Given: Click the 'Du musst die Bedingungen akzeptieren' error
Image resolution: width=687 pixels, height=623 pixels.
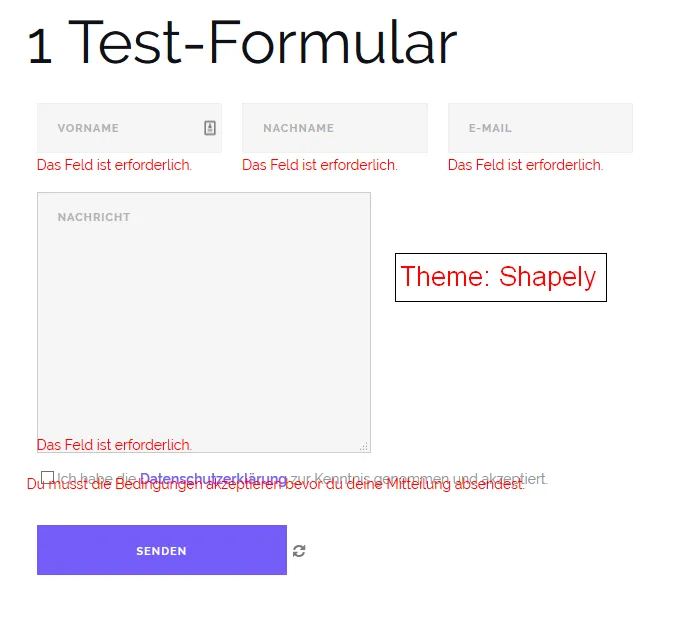Looking at the screenshot, I should [276, 485].
